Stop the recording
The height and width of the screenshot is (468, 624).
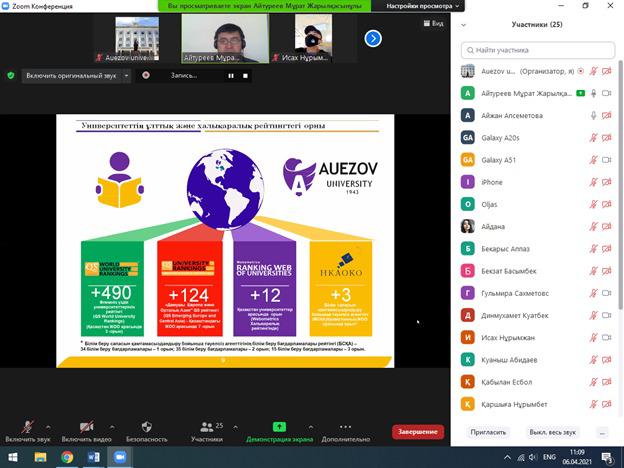(x=246, y=76)
